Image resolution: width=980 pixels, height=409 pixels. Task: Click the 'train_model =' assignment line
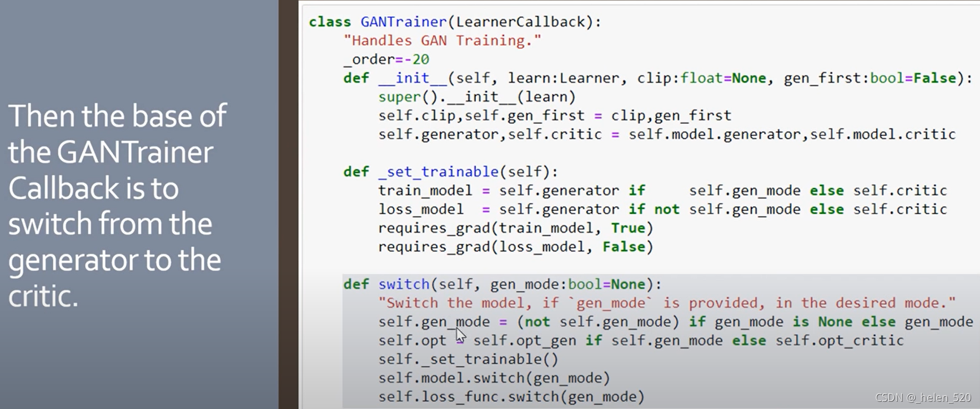click(x=662, y=191)
